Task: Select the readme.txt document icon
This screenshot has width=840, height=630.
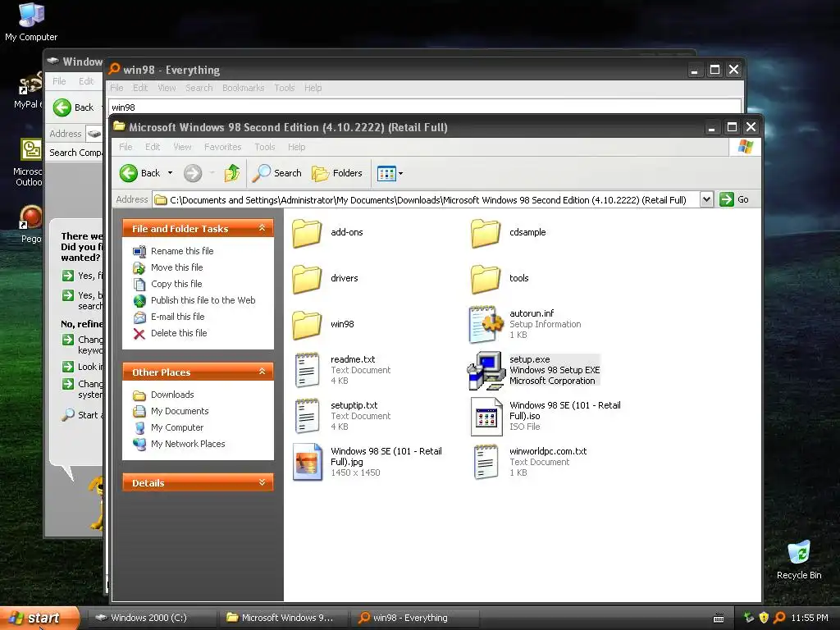Action: pos(307,370)
